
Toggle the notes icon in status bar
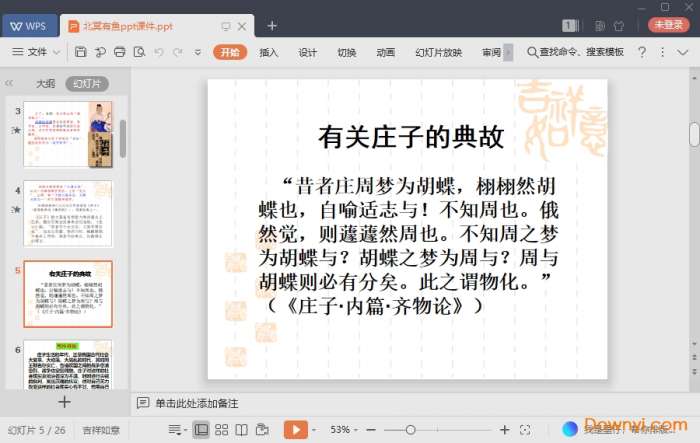175,430
